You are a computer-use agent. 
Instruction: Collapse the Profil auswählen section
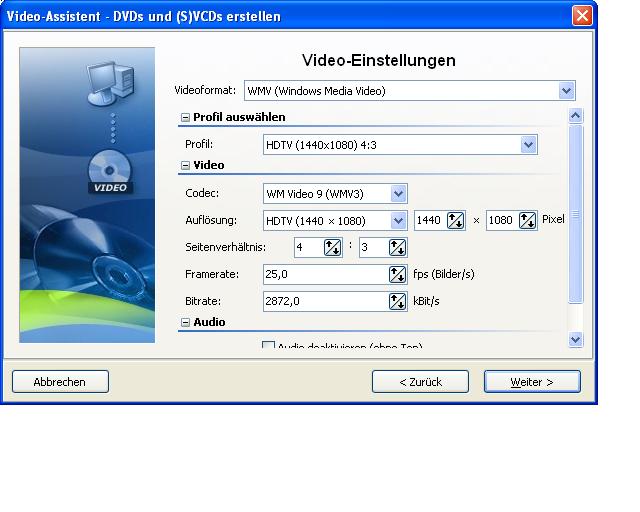point(185,117)
